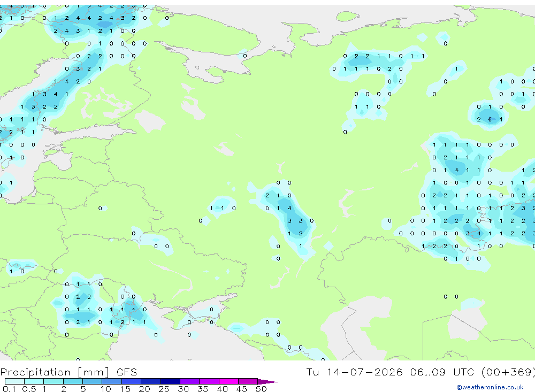The width and height of the screenshot is (535, 392).
Task: Click the '20' legend scale label
Action: click(x=144, y=389)
